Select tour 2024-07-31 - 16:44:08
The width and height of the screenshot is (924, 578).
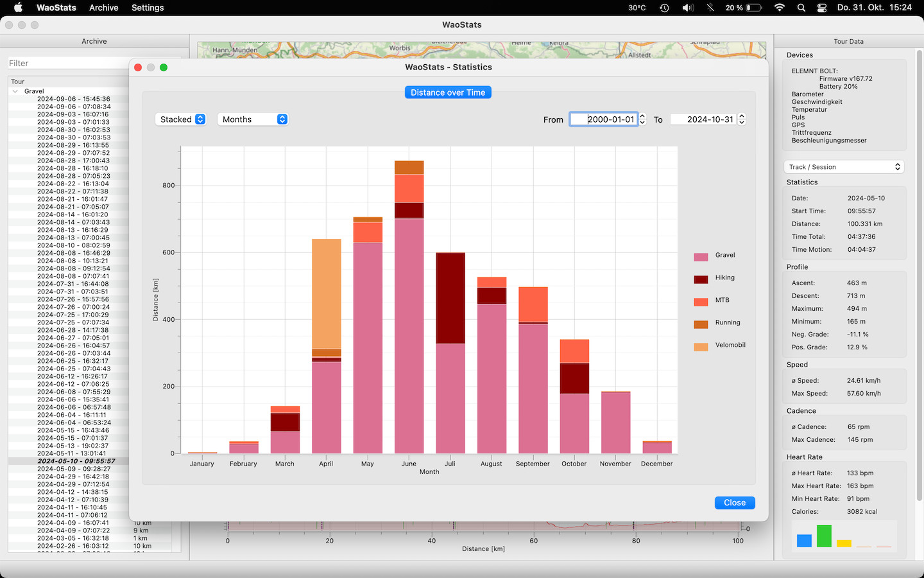click(74, 284)
